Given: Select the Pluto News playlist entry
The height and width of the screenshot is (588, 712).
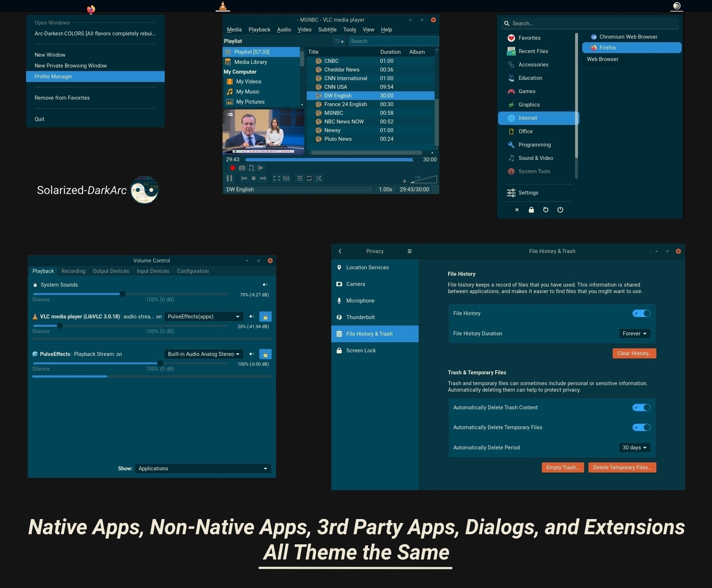Looking at the screenshot, I should coord(371,139).
